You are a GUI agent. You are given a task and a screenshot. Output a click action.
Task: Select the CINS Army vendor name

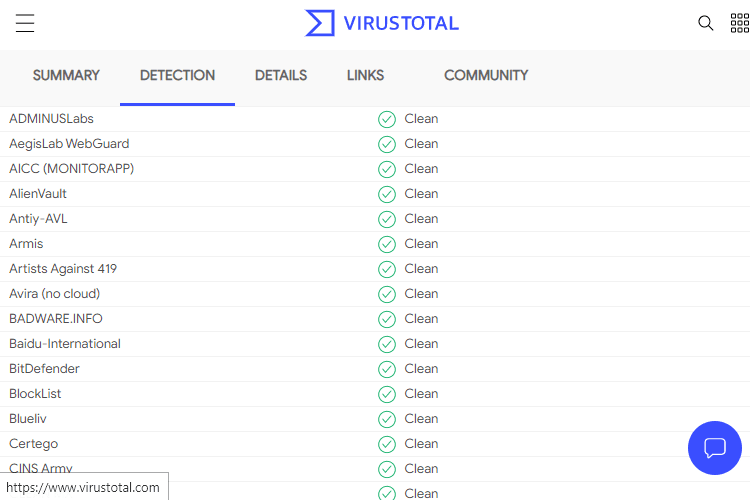point(41,467)
